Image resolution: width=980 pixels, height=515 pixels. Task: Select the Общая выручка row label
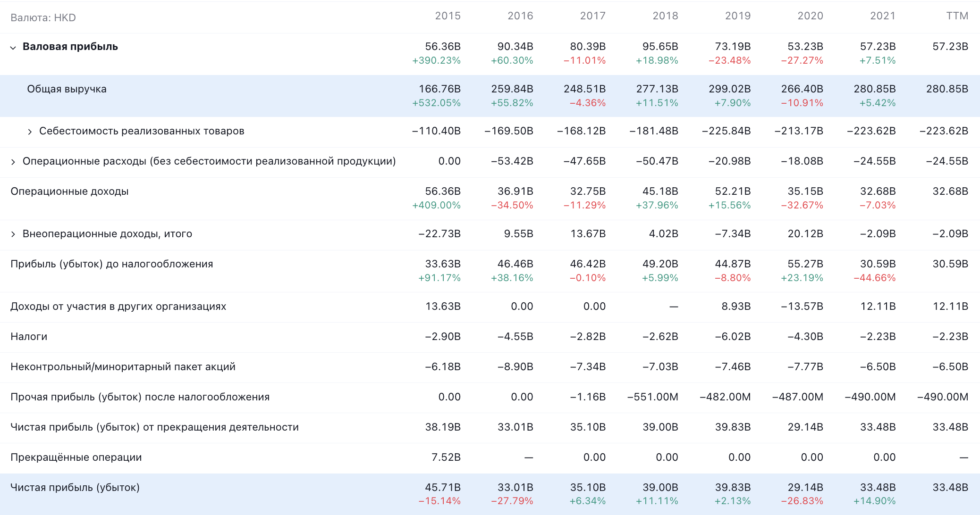[67, 89]
